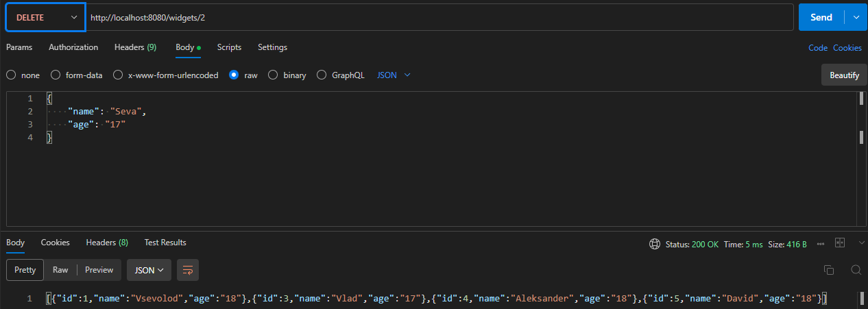Choose form-data body type
The height and width of the screenshot is (309, 868).
coord(56,75)
